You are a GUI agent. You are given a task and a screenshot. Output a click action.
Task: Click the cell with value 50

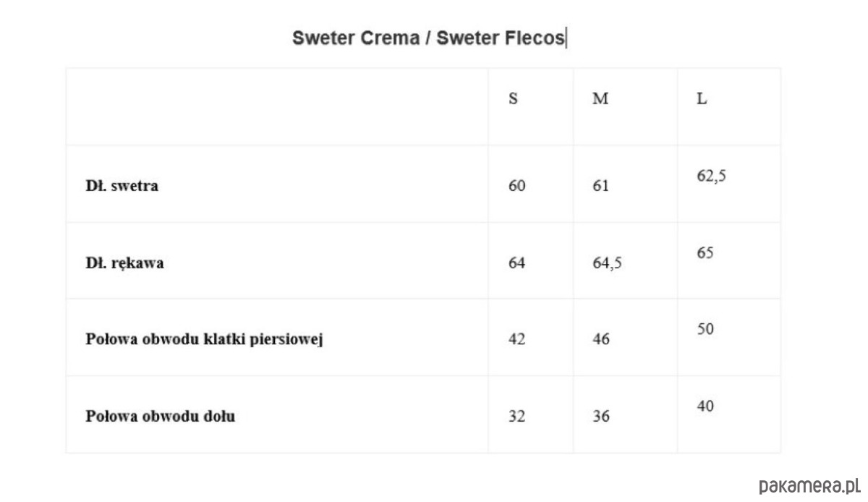[705, 330]
